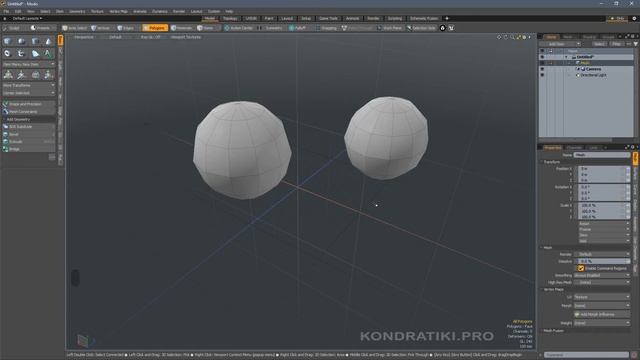Open the Help menu

(x=229, y=11)
